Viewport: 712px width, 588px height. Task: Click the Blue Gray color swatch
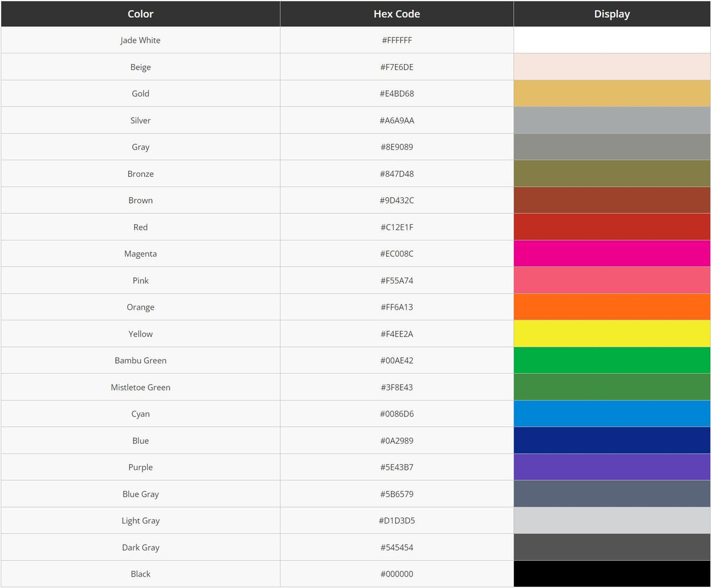612,494
